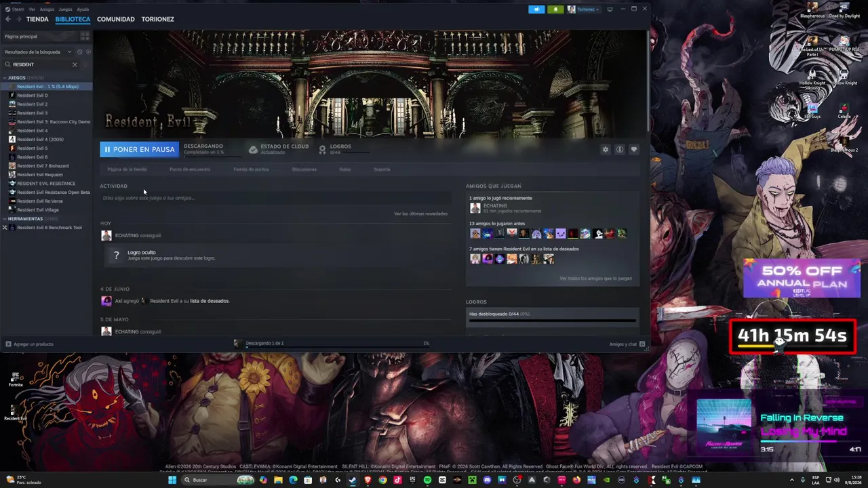868x488 pixels.
Task: Expand the Toriionez account dropdown
Action: click(584, 9)
